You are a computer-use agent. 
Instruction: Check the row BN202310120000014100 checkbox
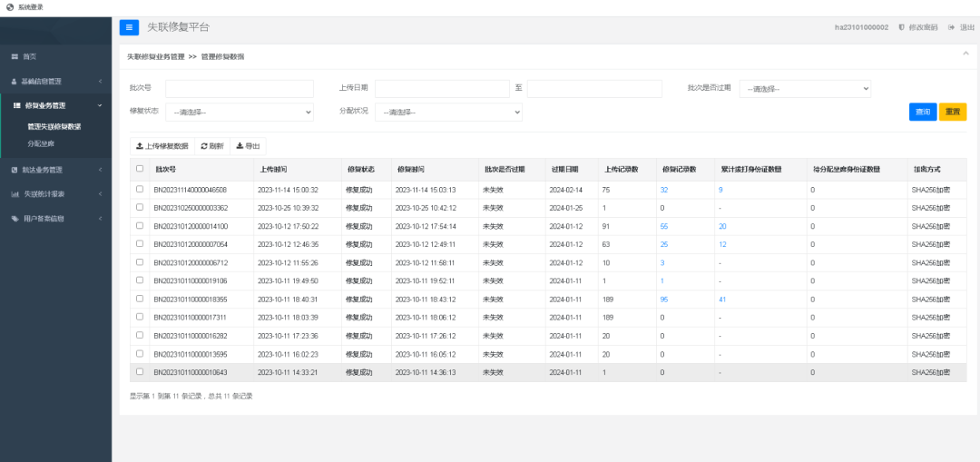tap(140, 225)
